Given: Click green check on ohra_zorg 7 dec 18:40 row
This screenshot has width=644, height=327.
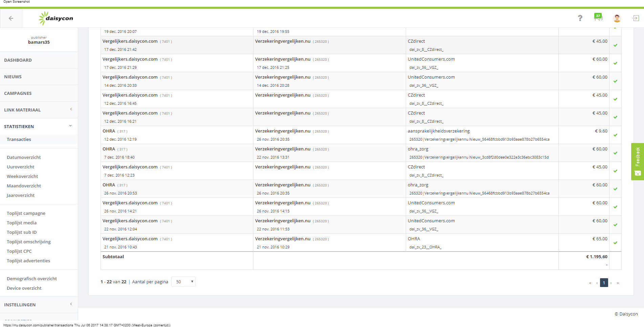Looking at the screenshot, I should [x=615, y=153].
